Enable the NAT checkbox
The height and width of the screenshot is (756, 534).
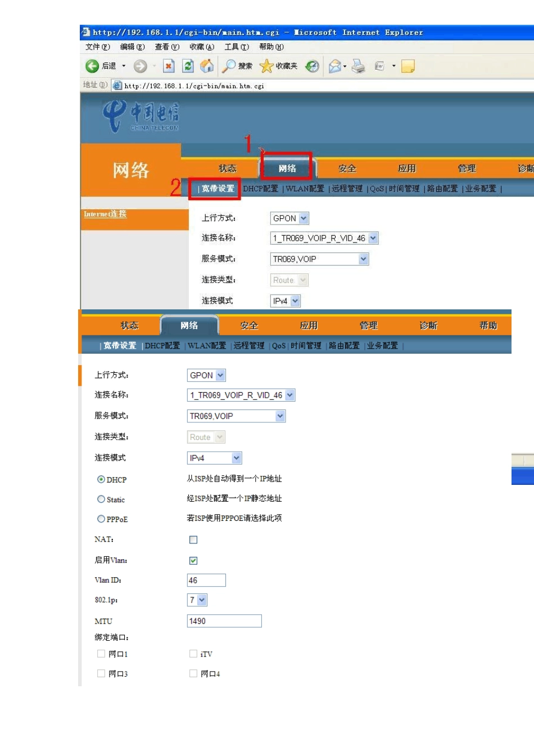point(193,540)
